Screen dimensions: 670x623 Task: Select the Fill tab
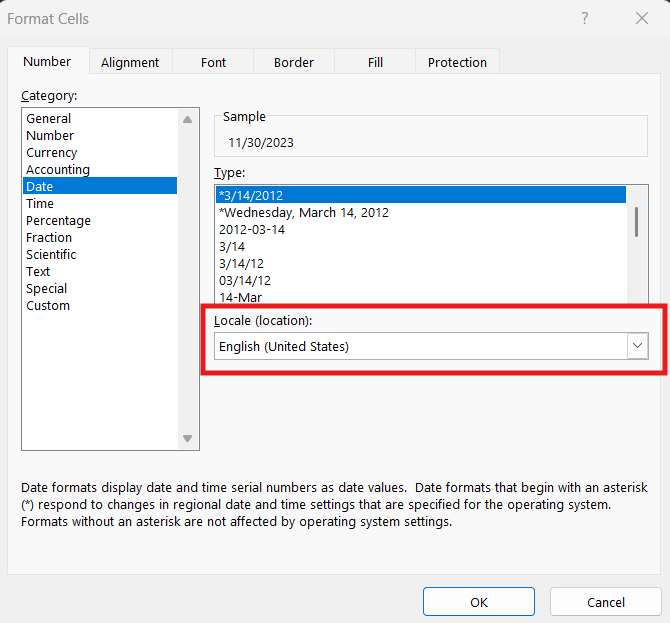(375, 62)
